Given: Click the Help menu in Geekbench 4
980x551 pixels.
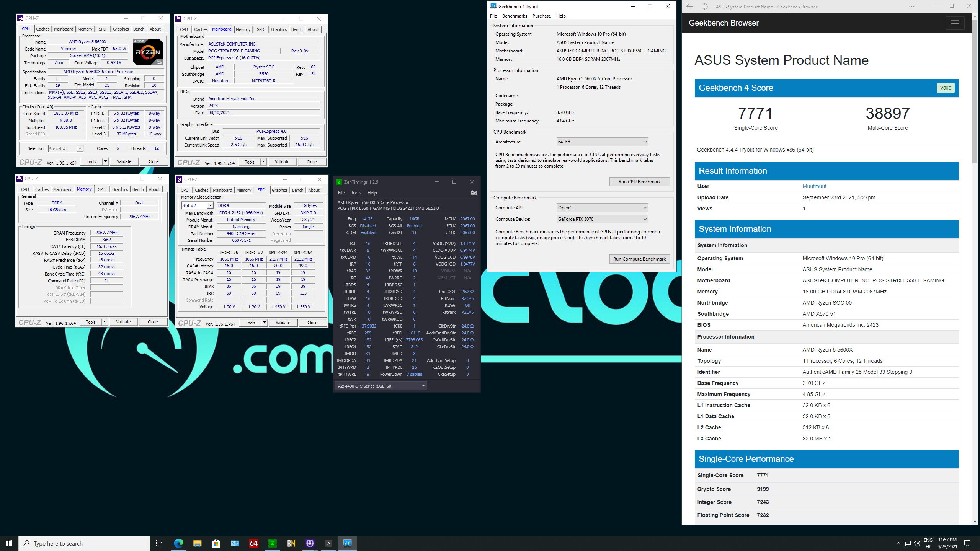Looking at the screenshot, I should [x=561, y=16].
